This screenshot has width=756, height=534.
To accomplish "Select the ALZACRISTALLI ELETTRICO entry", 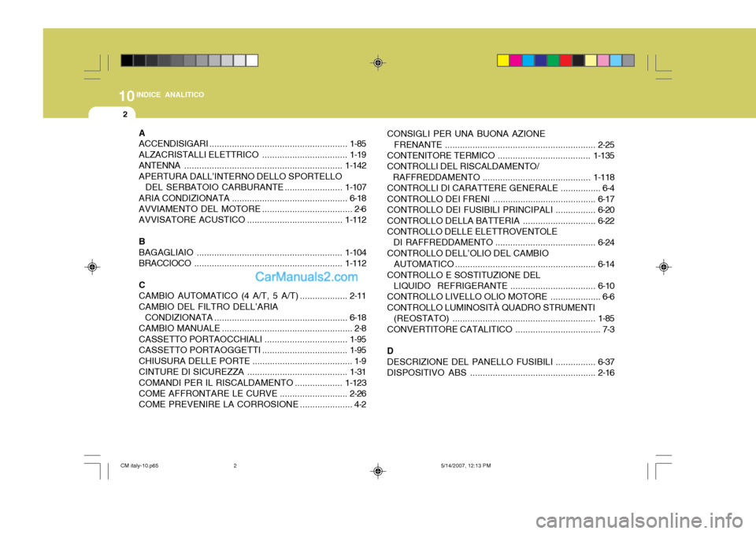I will tap(252, 155).
